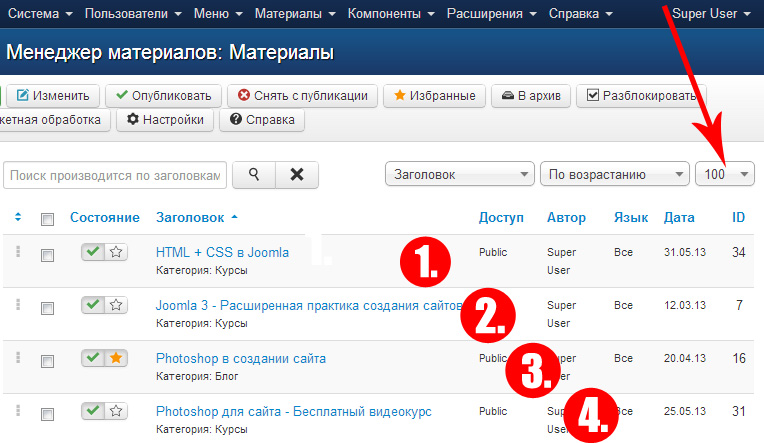Open the По возрастанию order dropdown
Viewport: 764px width, 443px height.
[x=613, y=174]
